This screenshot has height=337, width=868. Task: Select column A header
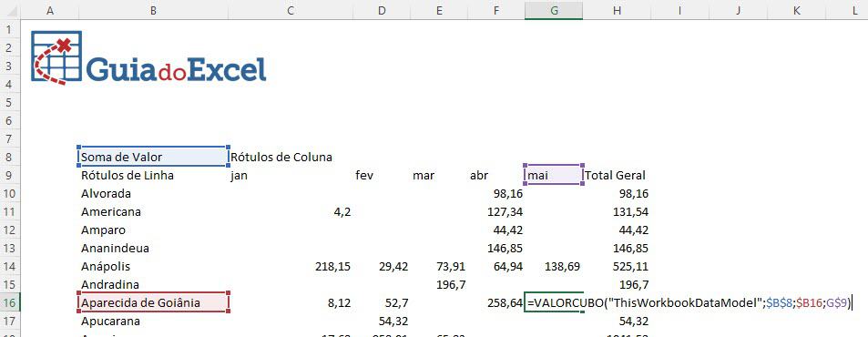coord(50,10)
